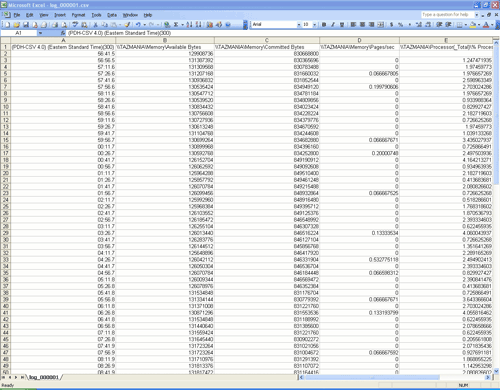Image resolution: width=500 pixels, height=390 pixels.
Task: Click the Percent Style icon
Action: coord(400,25)
